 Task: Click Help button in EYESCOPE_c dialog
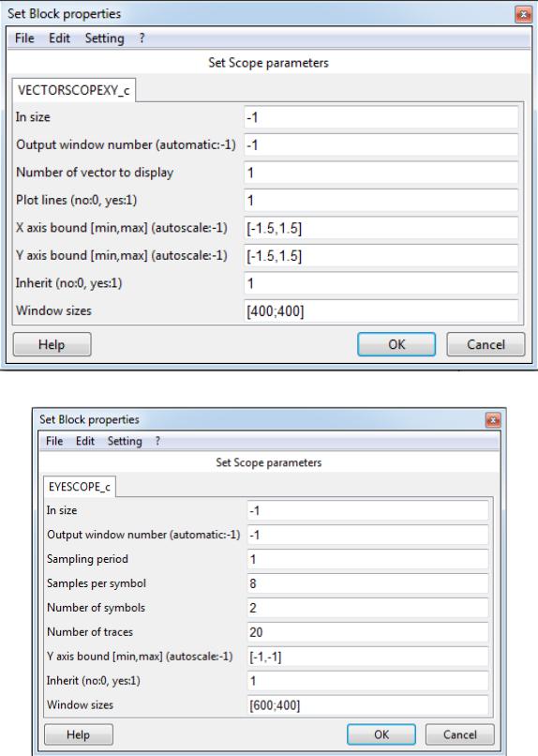pyautogui.click(x=79, y=734)
